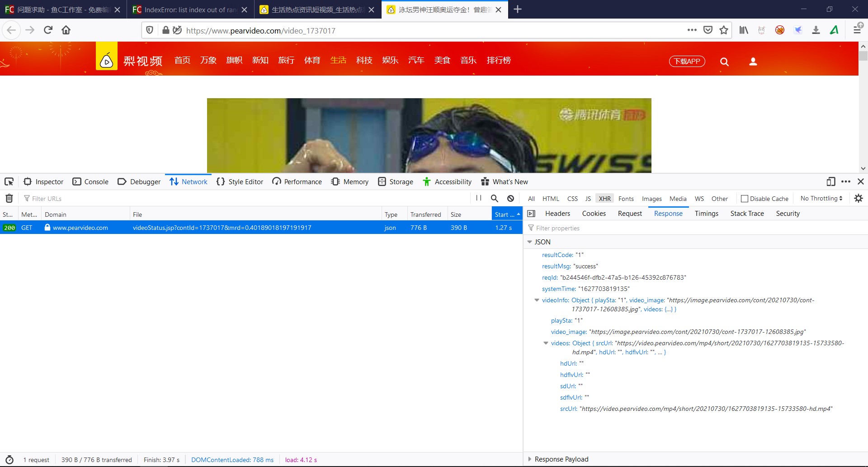
Task: Collapse the videos object
Action: tap(546, 343)
